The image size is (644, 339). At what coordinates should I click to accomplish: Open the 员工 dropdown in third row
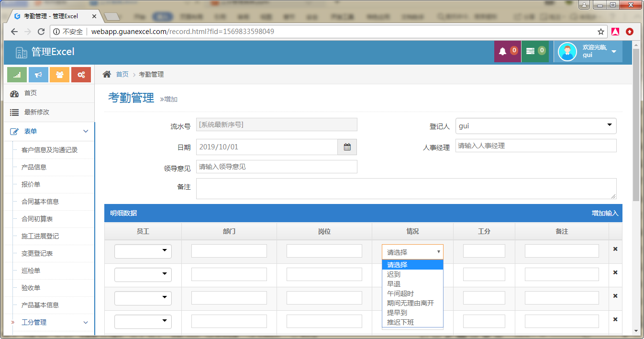[143, 298]
